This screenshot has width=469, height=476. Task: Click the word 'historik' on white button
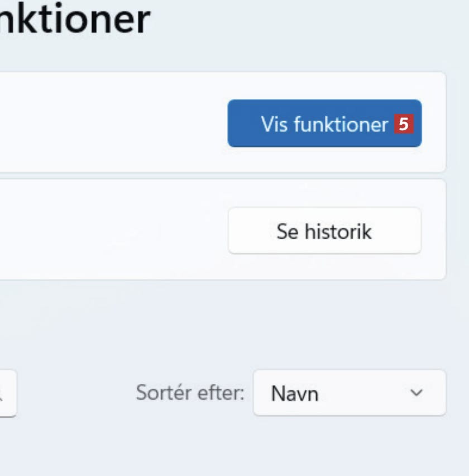[x=338, y=231]
